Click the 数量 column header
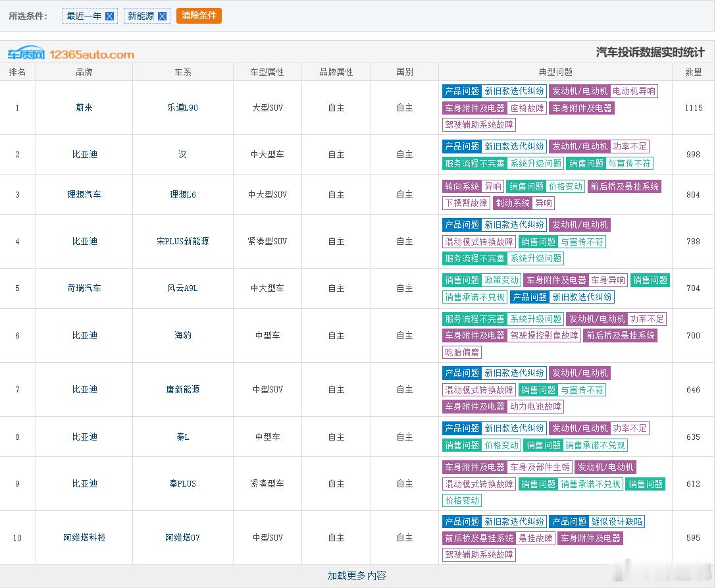 click(x=693, y=72)
